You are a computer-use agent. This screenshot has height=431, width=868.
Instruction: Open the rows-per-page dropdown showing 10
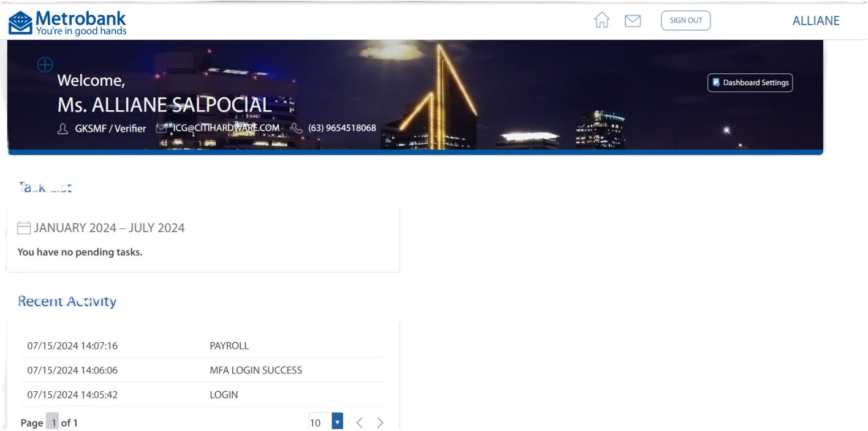click(326, 422)
